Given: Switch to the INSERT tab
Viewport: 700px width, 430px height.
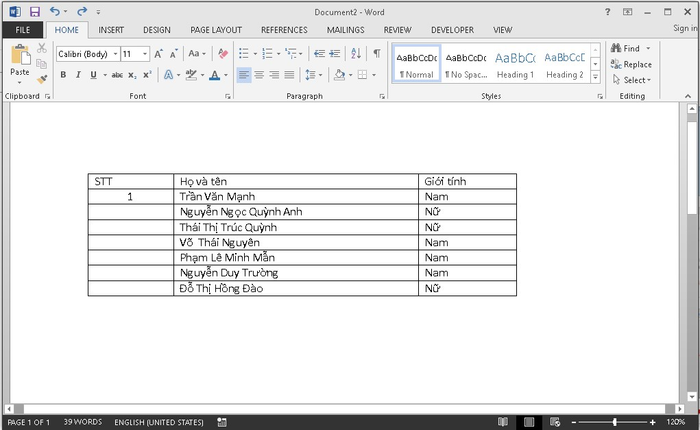Looking at the screenshot, I should (x=111, y=30).
